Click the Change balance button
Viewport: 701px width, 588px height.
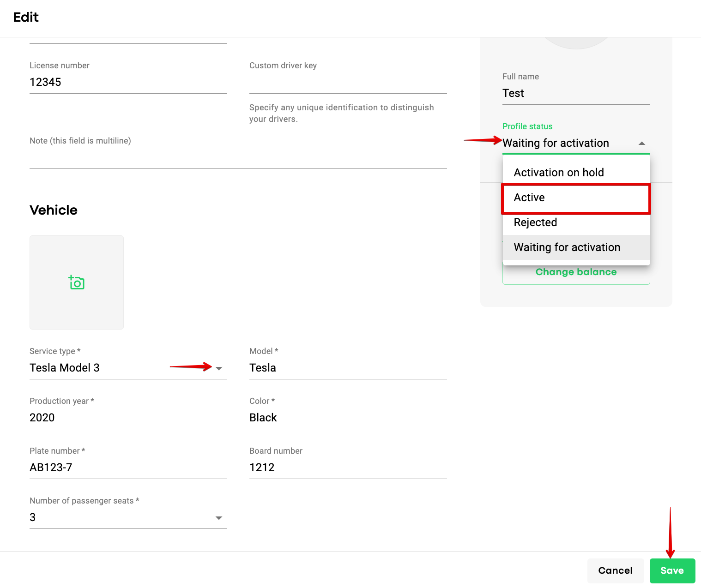tap(576, 272)
